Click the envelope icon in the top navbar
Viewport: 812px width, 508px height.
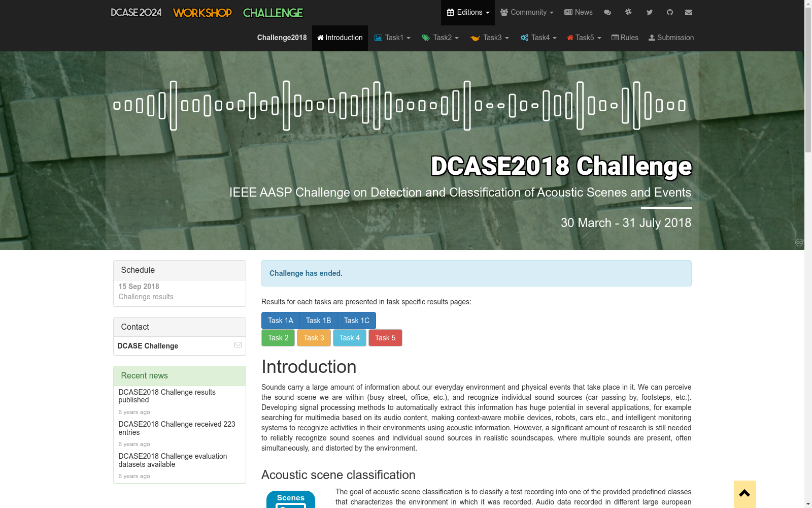[x=689, y=12]
